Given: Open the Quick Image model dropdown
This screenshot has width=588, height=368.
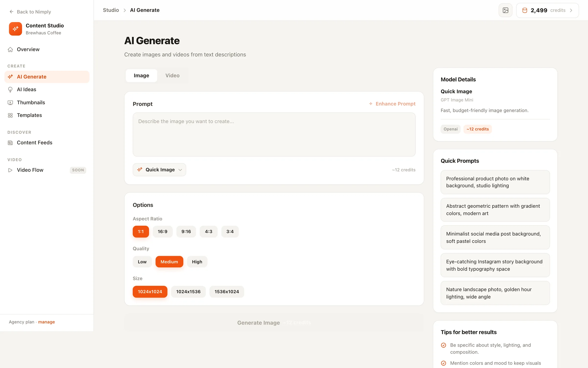Looking at the screenshot, I should coord(159,170).
